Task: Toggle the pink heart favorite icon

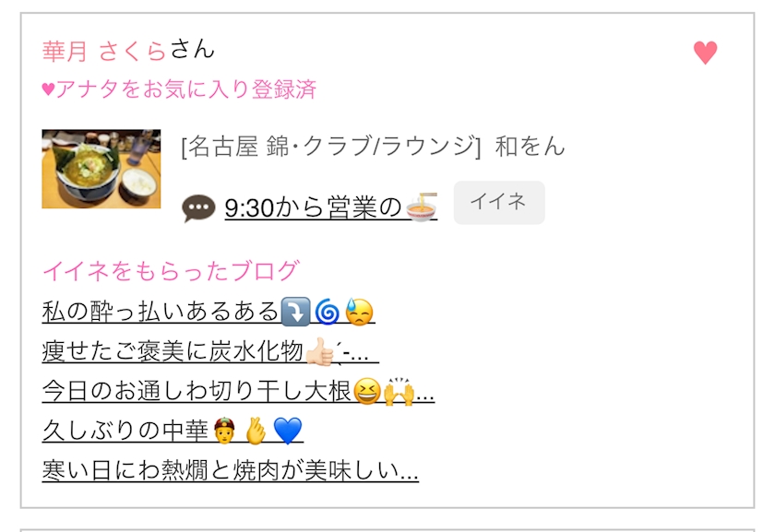Action: pyautogui.click(x=705, y=53)
